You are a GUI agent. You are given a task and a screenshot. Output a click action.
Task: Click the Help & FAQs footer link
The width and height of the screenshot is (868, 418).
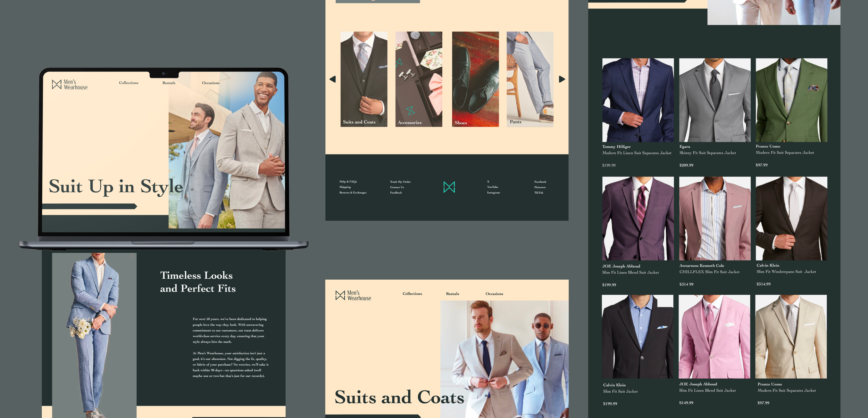click(x=348, y=181)
